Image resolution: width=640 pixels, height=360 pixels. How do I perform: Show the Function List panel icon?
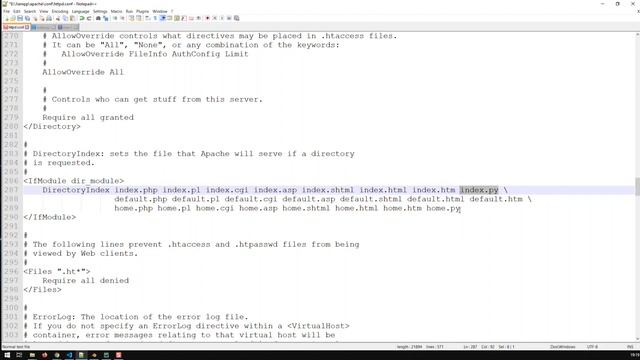tap(184, 18)
